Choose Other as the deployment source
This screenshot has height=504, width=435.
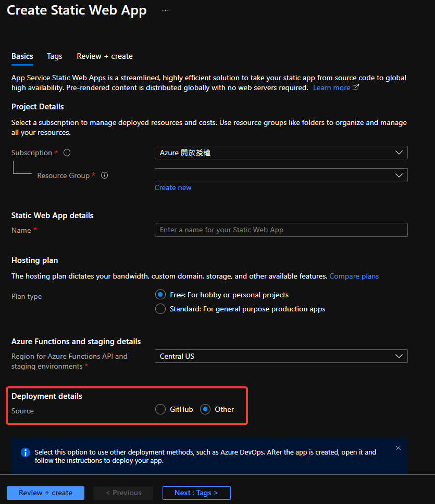[x=205, y=409]
